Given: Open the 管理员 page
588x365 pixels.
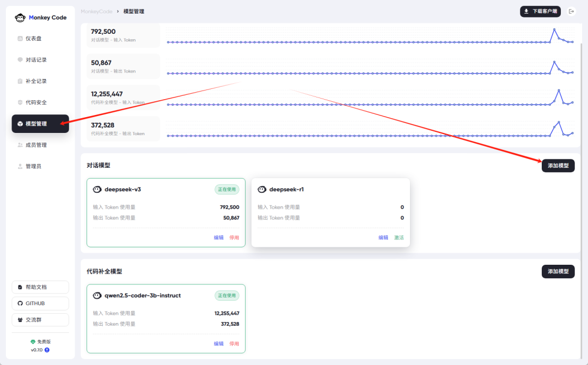Looking at the screenshot, I should (x=40, y=166).
